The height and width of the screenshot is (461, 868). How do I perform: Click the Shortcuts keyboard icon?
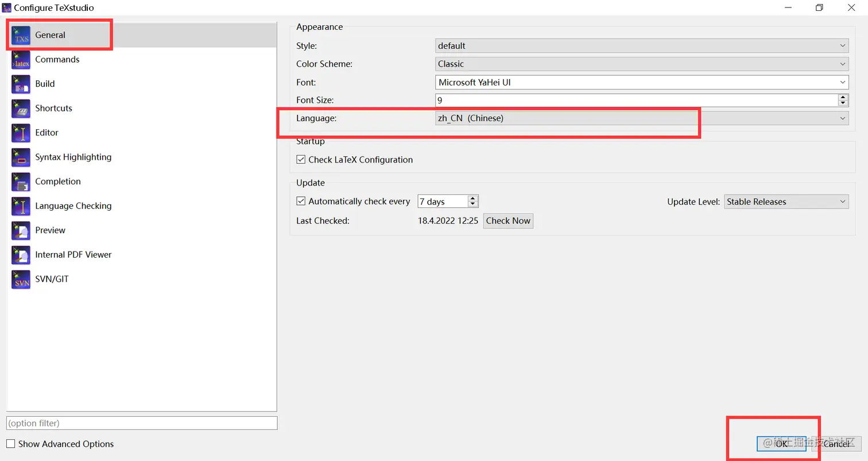point(21,109)
